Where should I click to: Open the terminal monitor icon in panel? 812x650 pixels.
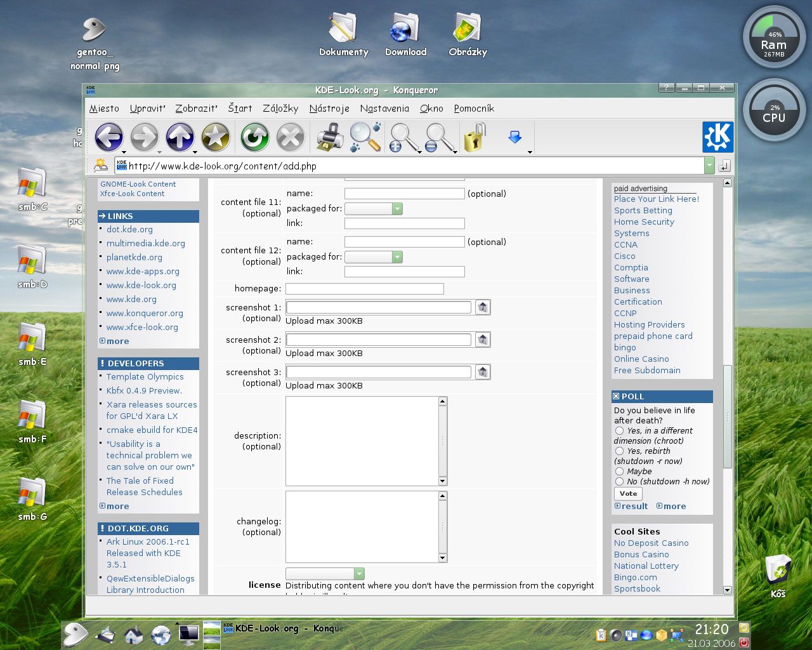click(x=189, y=634)
